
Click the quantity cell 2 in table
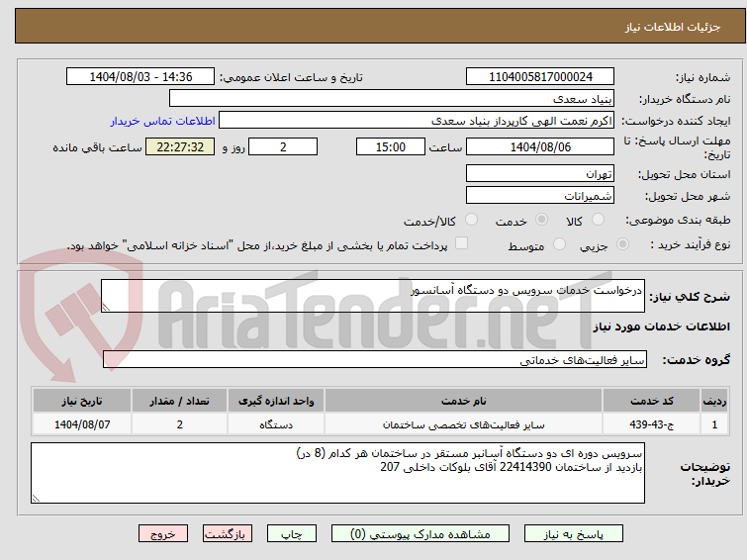[x=180, y=424]
